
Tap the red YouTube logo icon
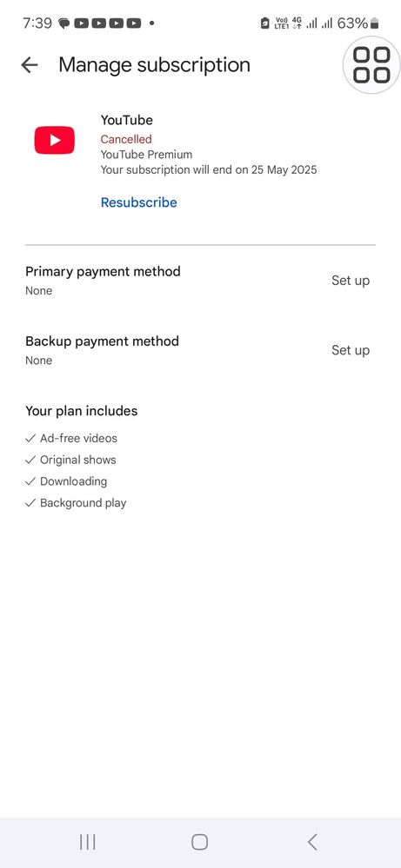(x=54, y=140)
